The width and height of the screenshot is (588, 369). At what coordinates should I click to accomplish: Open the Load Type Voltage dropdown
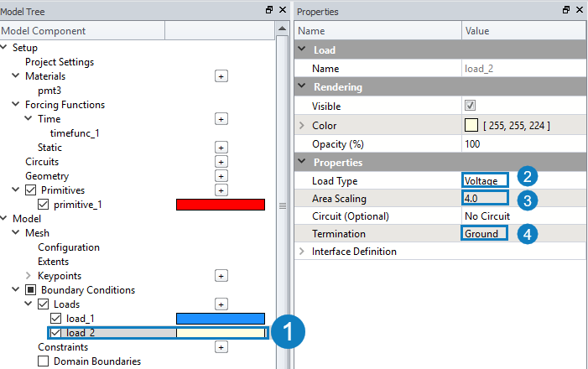coord(485,180)
